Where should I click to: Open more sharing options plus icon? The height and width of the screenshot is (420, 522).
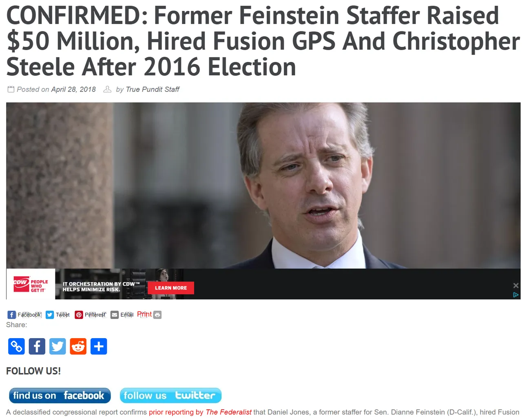click(99, 346)
